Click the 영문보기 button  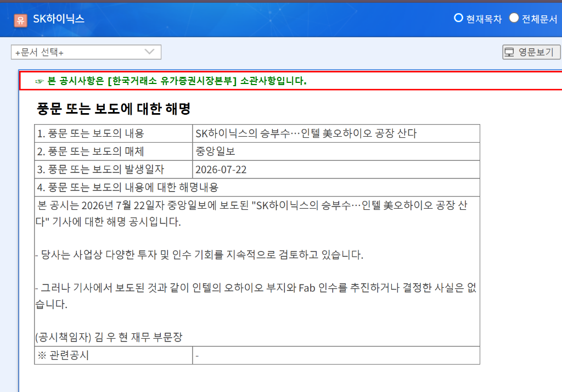click(x=531, y=52)
